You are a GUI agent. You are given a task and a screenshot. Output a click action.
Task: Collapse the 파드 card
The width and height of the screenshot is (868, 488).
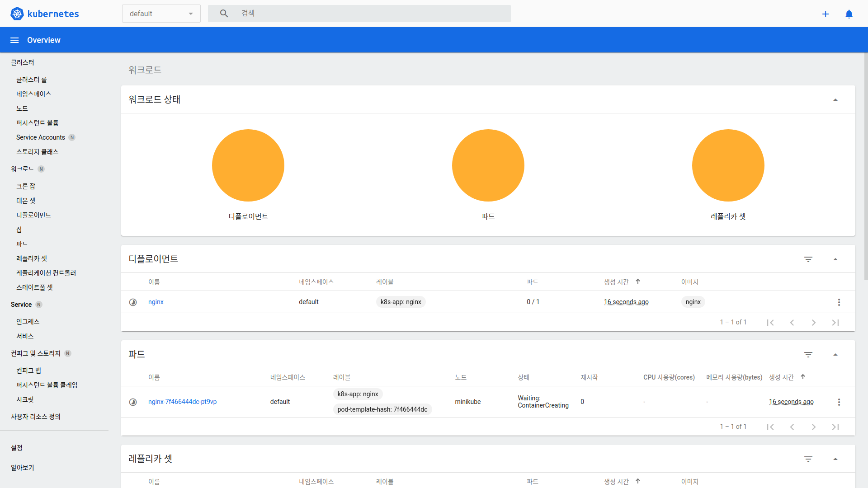pyautogui.click(x=835, y=355)
